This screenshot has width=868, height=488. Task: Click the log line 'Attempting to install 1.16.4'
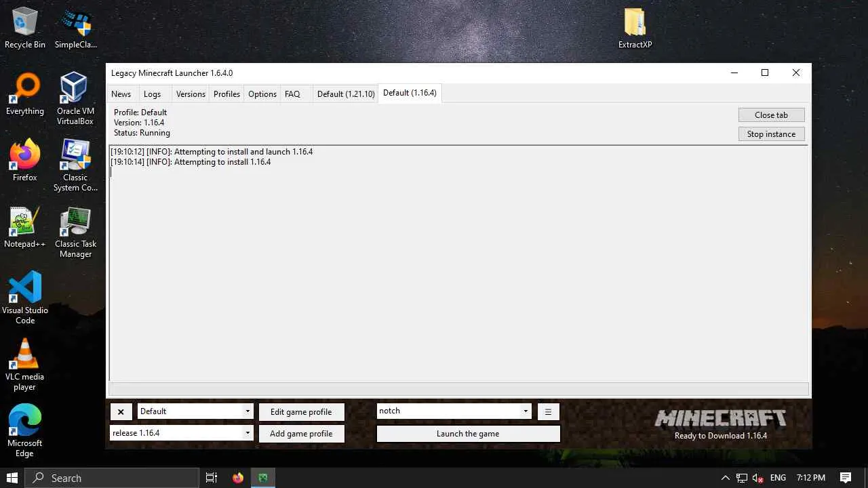[x=191, y=162]
